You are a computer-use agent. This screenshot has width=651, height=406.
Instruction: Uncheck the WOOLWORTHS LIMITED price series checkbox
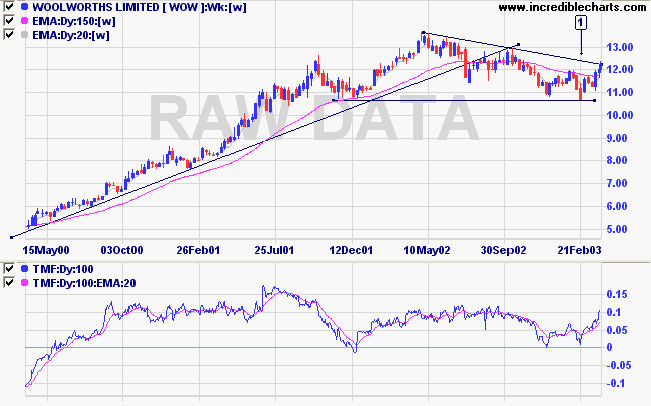(x=9, y=7)
